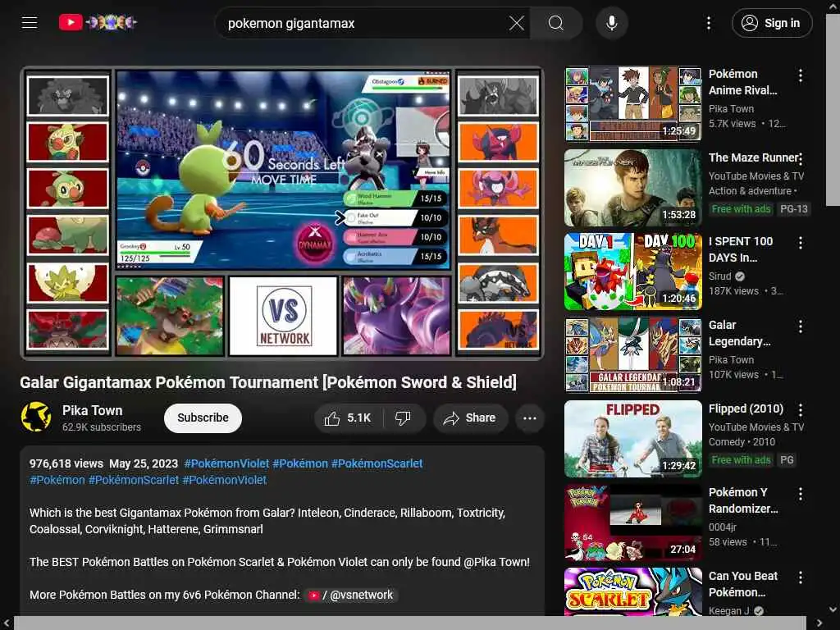
Task: Click the horizontal scrollbar at the bottom
Action: click(x=410, y=623)
